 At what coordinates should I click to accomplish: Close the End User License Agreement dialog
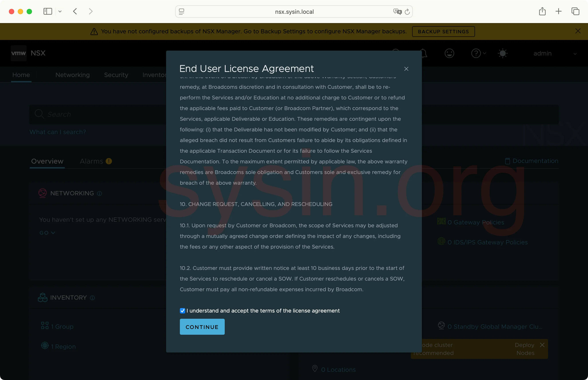(x=406, y=69)
